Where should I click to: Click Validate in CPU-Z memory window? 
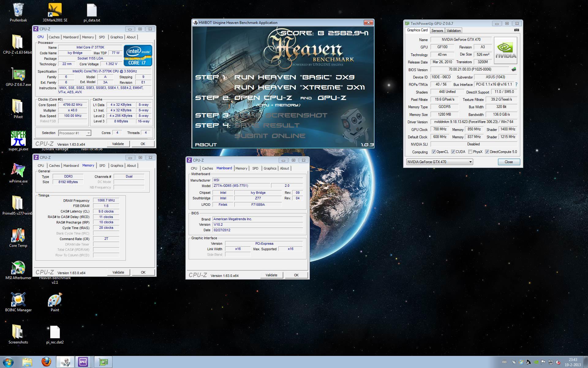[x=118, y=272]
